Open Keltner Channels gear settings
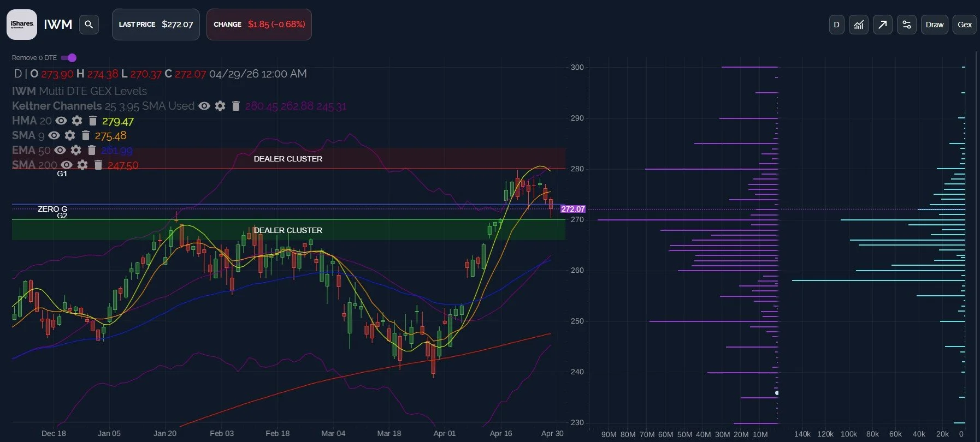 220,106
